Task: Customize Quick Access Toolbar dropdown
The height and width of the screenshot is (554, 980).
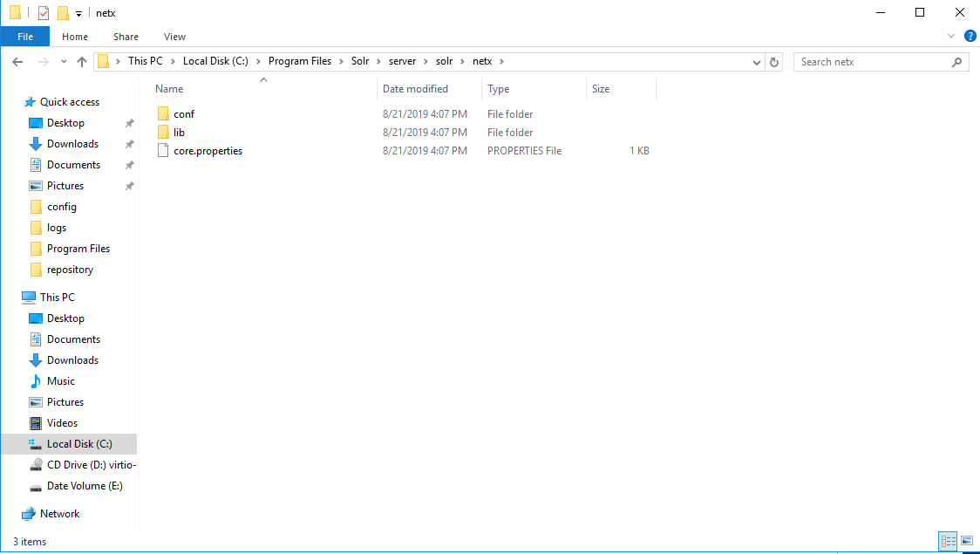Action: coord(78,13)
